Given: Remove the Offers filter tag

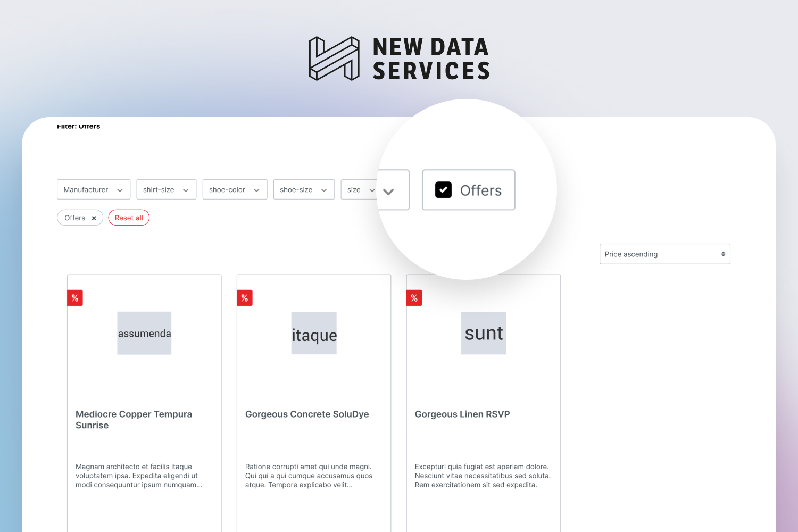Looking at the screenshot, I should (x=94, y=218).
